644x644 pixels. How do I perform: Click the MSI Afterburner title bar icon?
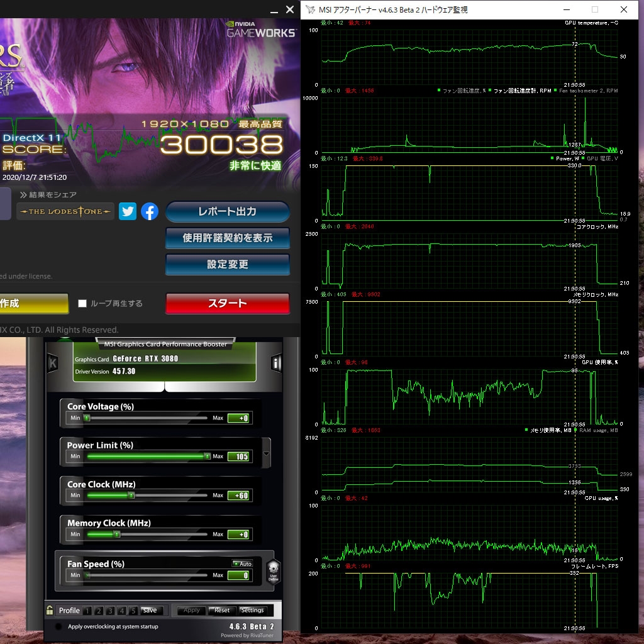[311, 9]
